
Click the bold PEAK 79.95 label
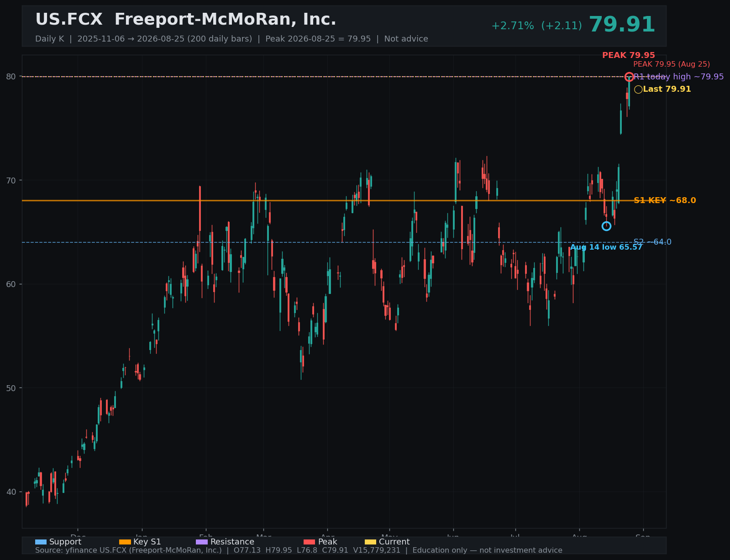(x=628, y=55)
